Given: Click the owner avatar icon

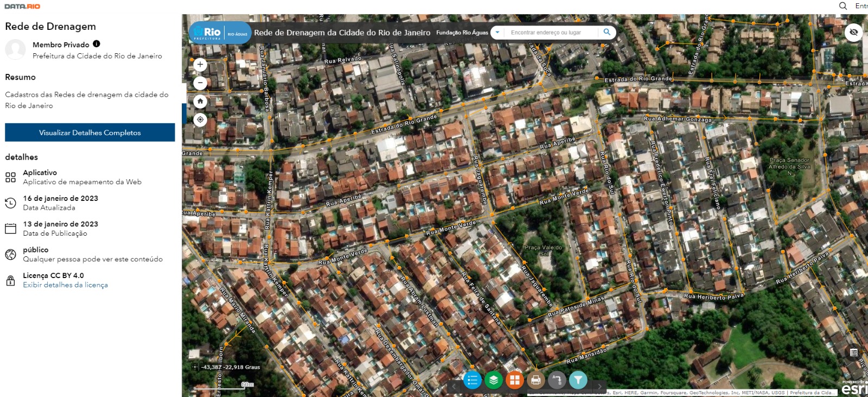Looking at the screenshot, I should (x=15, y=49).
